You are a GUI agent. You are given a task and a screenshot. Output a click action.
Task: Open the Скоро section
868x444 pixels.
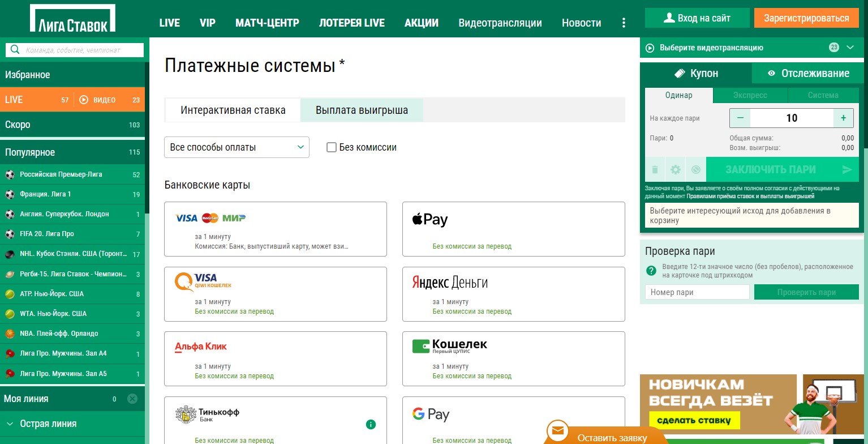(x=72, y=125)
